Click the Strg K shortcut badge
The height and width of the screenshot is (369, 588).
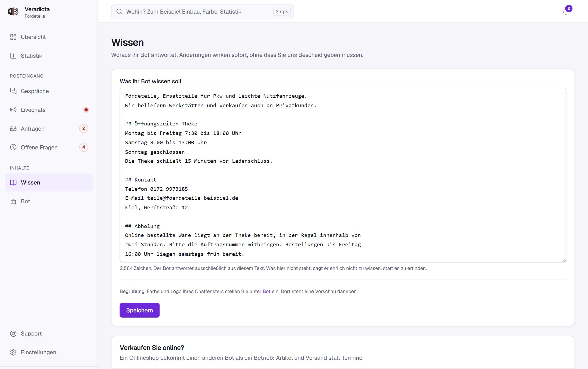click(282, 11)
